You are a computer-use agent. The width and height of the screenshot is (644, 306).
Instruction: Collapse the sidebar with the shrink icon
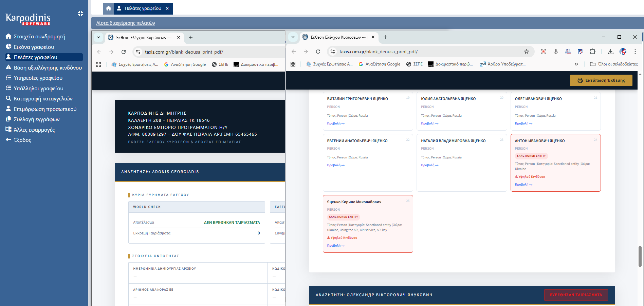coord(80,14)
